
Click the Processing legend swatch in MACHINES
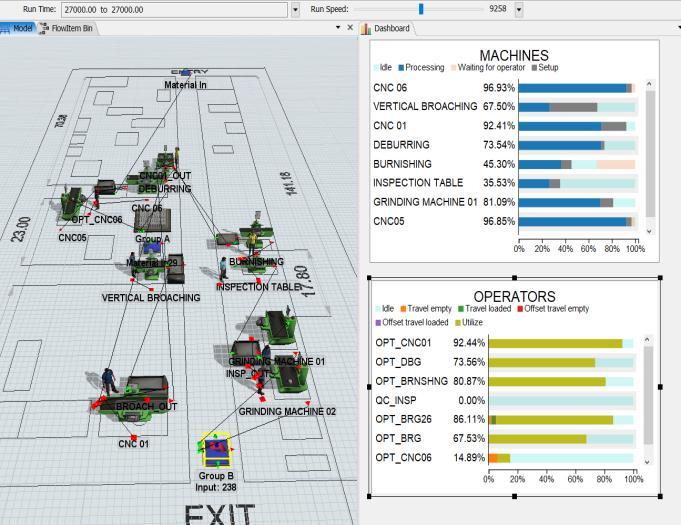coord(401,68)
